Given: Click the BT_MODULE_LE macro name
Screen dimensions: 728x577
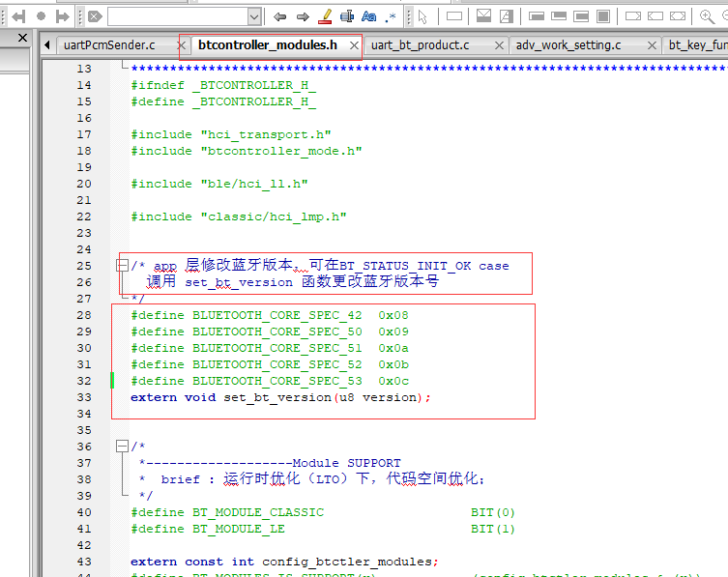Looking at the screenshot, I should coord(239,529).
